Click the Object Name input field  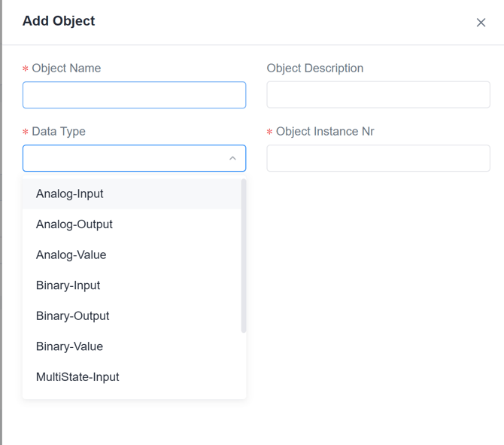[x=134, y=95]
